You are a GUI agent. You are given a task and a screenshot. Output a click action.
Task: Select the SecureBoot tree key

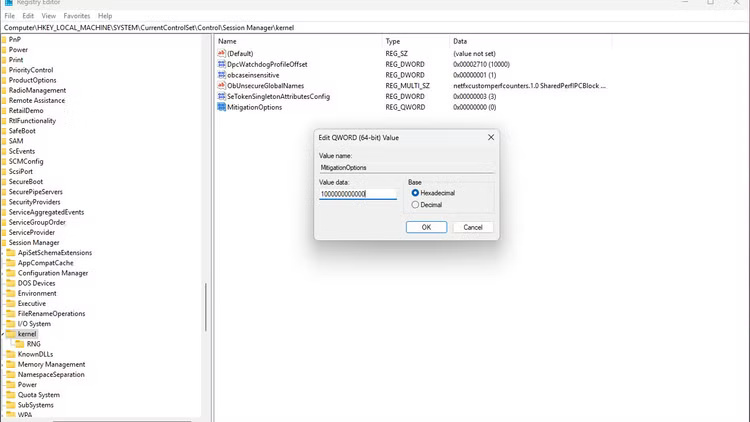(26, 182)
